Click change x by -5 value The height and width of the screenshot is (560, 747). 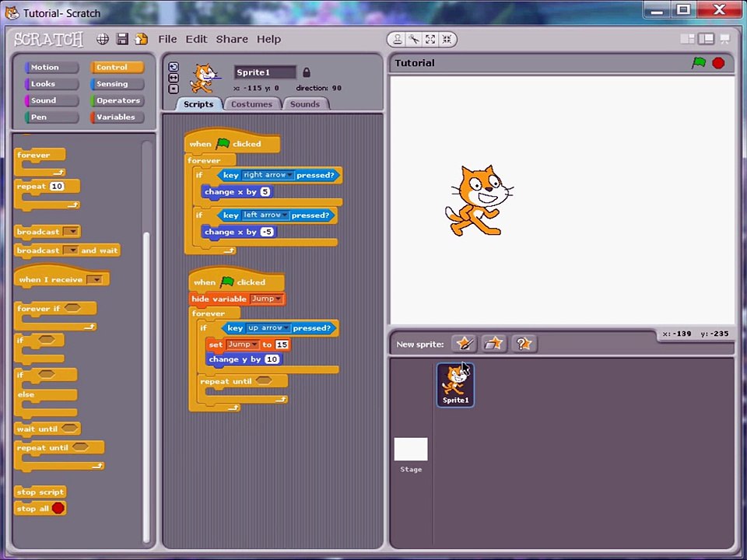[267, 232]
